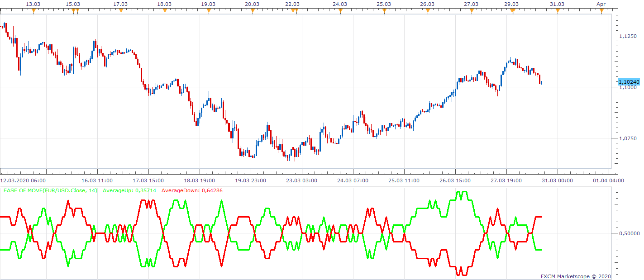Click the 1,0750 price axis label
Screen dimensions: 644x280
click(x=627, y=138)
